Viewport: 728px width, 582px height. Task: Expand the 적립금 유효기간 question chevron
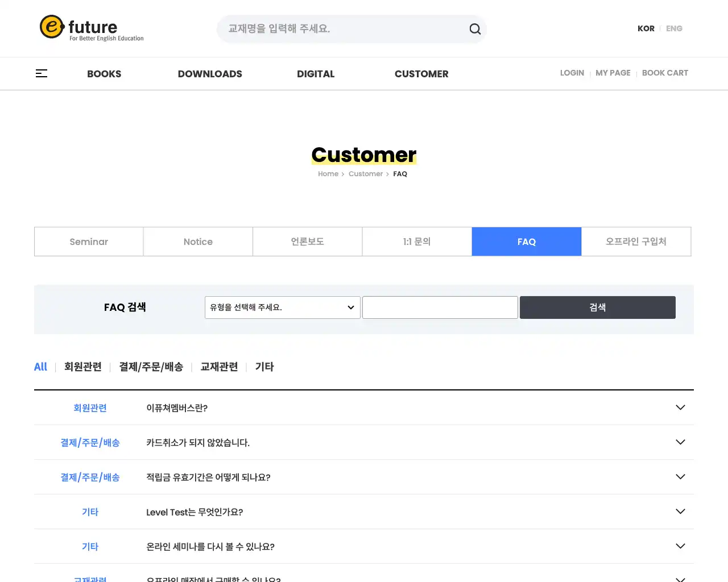680,477
